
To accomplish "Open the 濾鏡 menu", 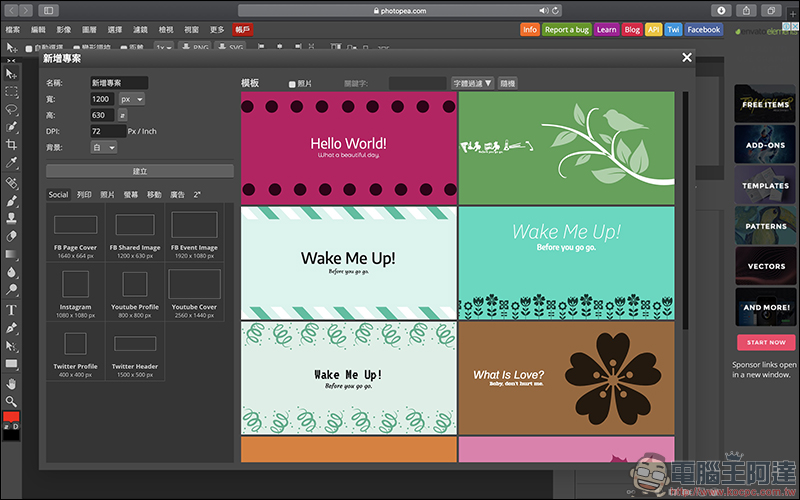I will pyautogui.click(x=140, y=30).
